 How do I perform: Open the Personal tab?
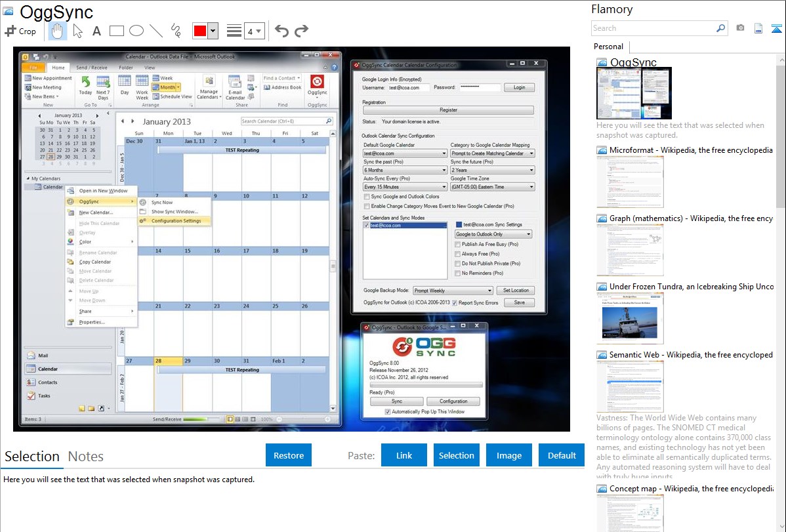609,47
